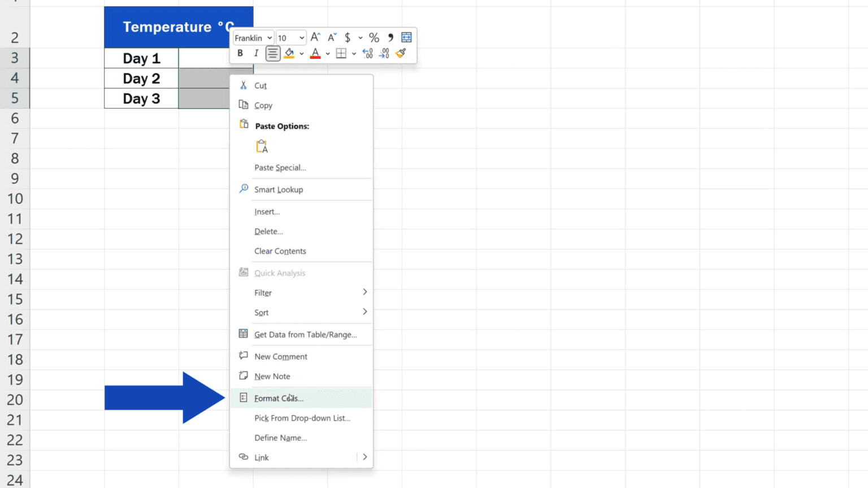Apply the Accounting Number Format icon
The width and height of the screenshot is (868, 488).
click(347, 37)
